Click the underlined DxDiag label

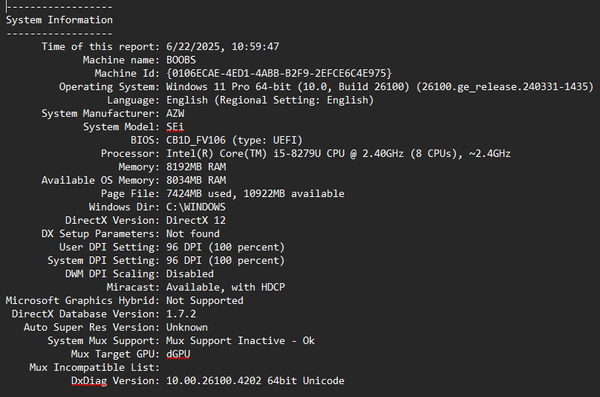(x=89, y=381)
